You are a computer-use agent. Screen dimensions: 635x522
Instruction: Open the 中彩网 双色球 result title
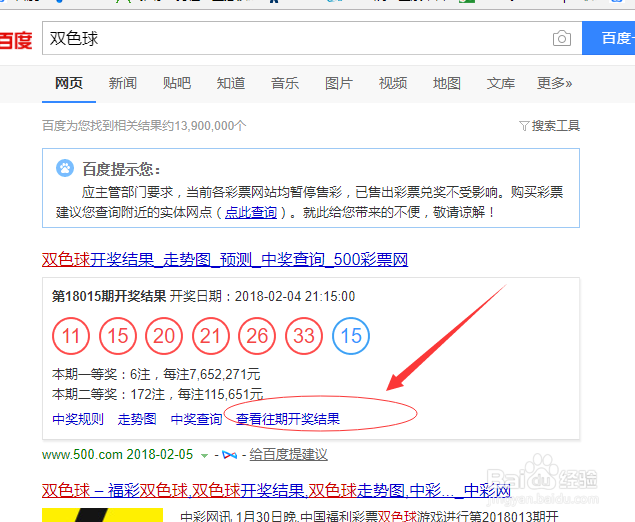(x=276, y=491)
